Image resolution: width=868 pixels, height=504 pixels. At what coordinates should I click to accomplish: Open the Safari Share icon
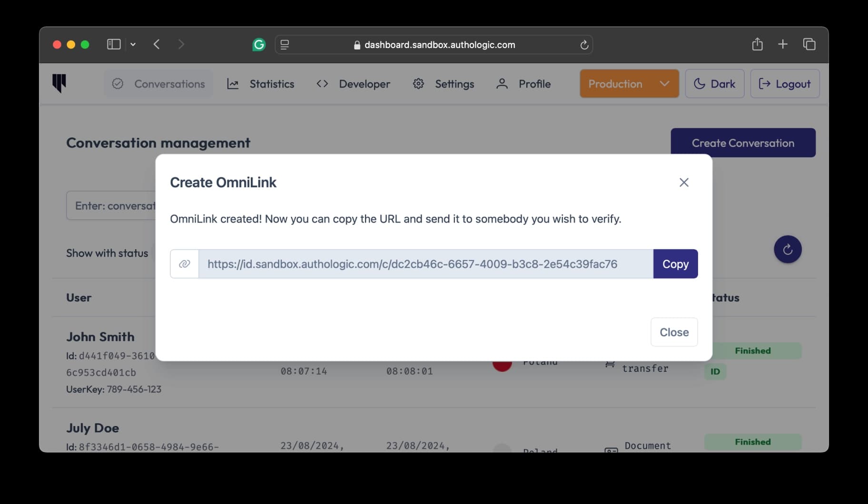point(757,44)
